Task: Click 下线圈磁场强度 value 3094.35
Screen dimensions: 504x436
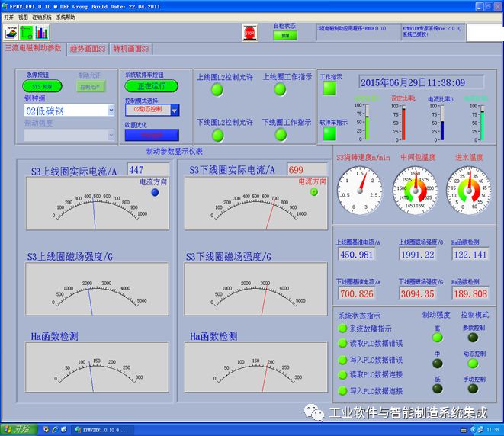Action: tap(418, 293)
